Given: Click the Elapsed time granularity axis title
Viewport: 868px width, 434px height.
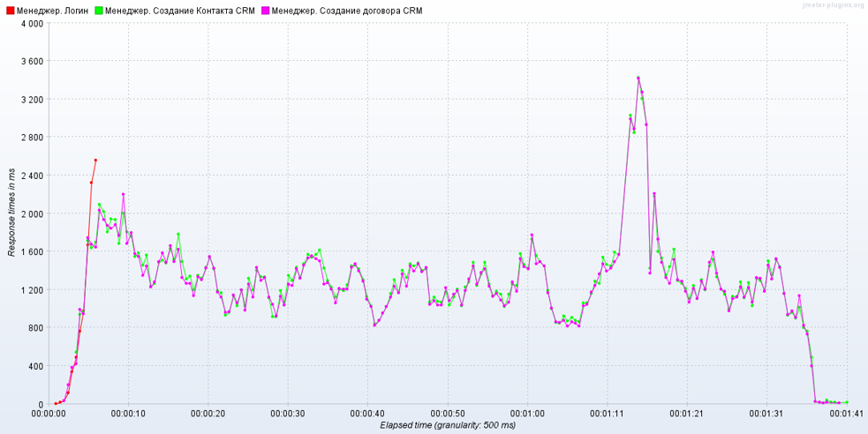Looking at the screenshot, I should [448, 425].
